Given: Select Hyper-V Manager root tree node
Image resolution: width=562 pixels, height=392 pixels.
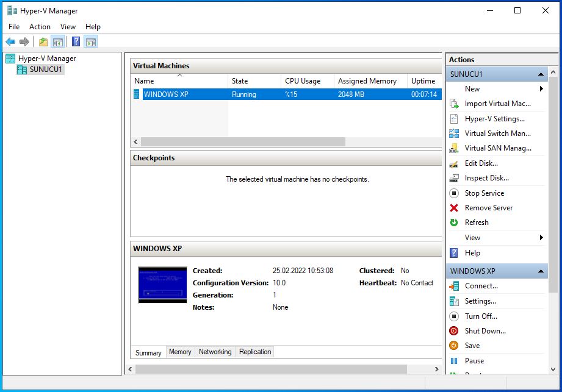Looking at the screenshot, I should tap(47, 59).
